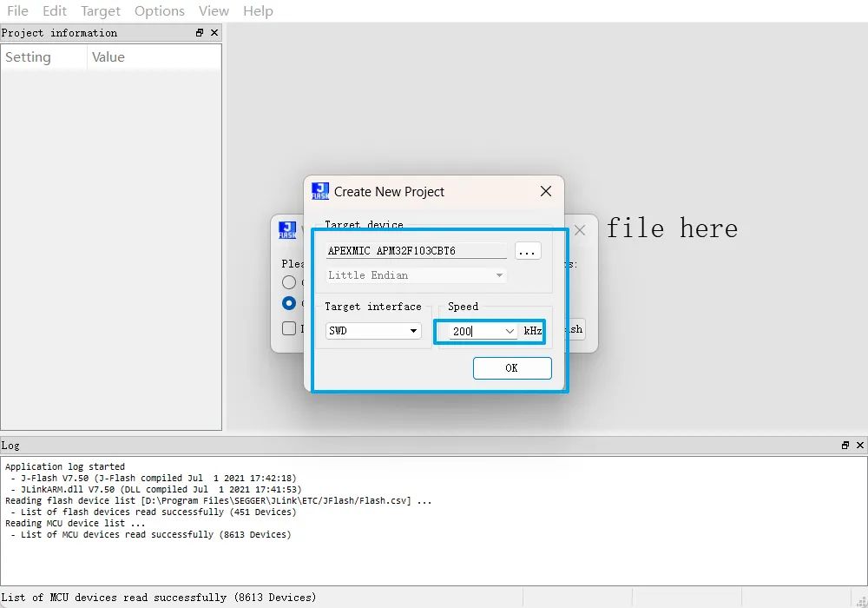
Task: Click the J-Flash icon in Create New Project
Action: pos(320,191)
